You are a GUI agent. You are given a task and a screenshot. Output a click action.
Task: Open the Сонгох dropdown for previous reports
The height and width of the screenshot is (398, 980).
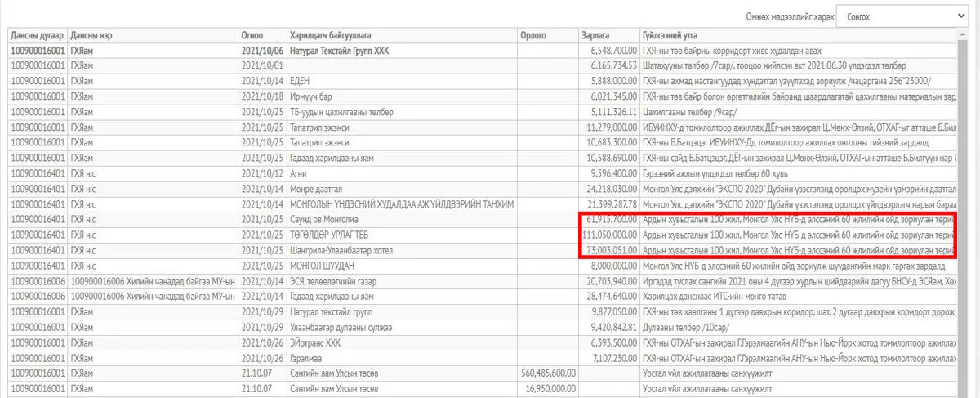(902, 16)
